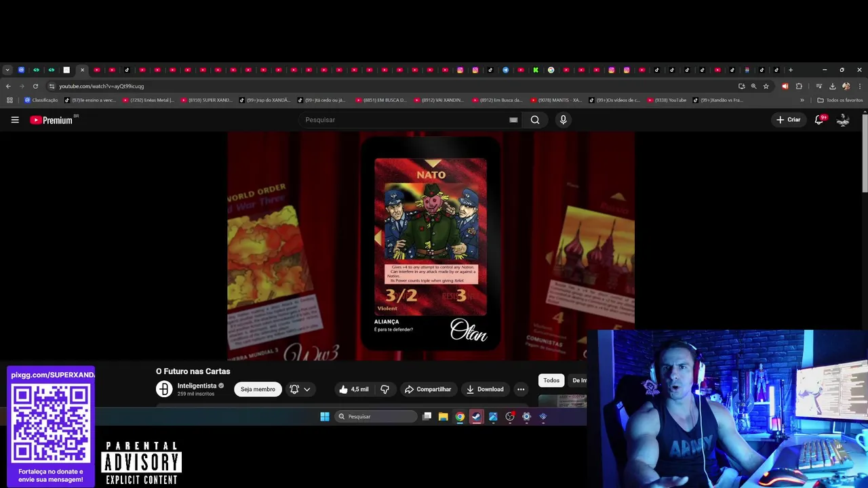868x488 pixels.
Task: Click the Download video button
Action: pos(485,389)
